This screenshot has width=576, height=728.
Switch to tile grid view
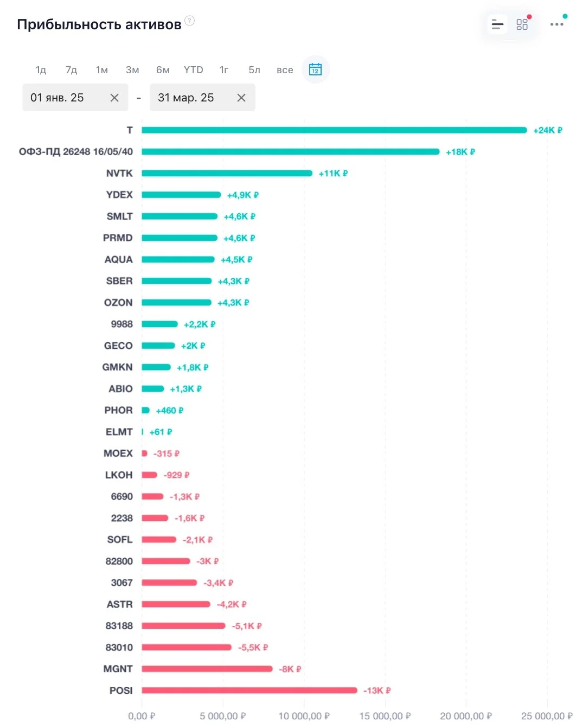522,24
